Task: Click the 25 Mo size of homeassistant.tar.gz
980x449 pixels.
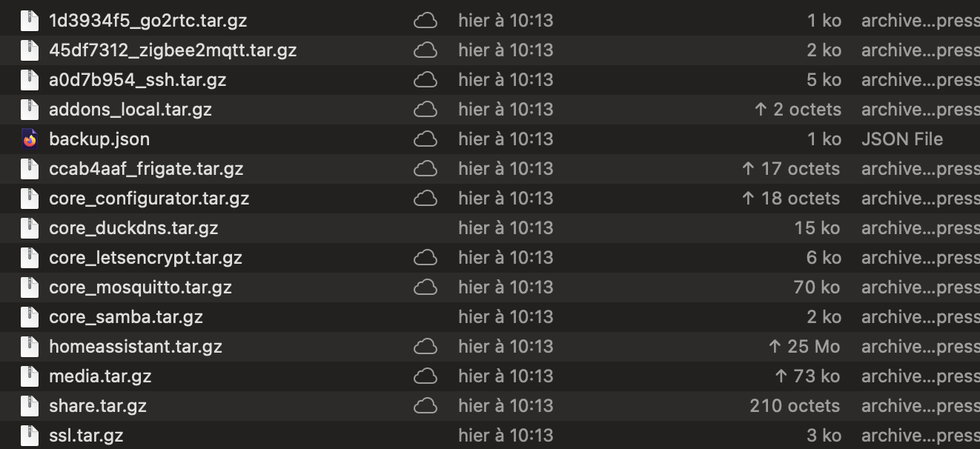Action: pos(804,347)
